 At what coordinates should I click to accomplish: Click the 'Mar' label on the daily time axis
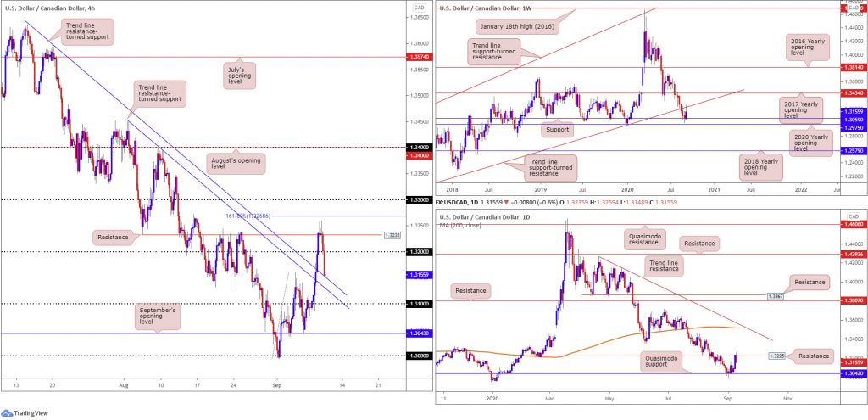click(x=550, y=398)
